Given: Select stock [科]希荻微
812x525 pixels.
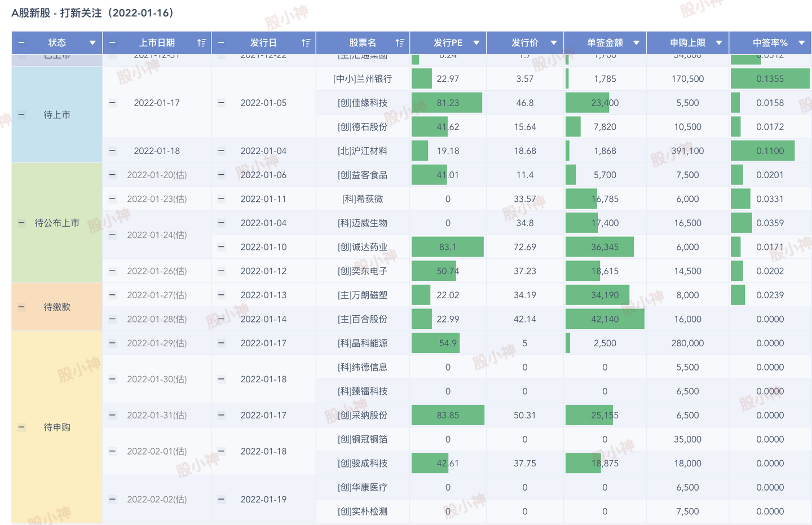Looking at the screenshot, I should pos(363,198).
